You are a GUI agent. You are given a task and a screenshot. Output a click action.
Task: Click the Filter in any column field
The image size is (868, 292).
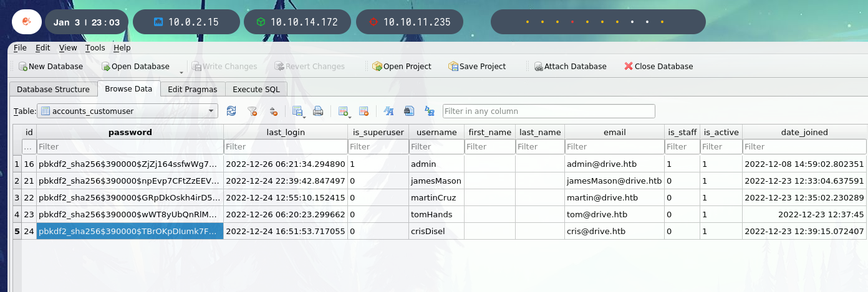(549, 111)
